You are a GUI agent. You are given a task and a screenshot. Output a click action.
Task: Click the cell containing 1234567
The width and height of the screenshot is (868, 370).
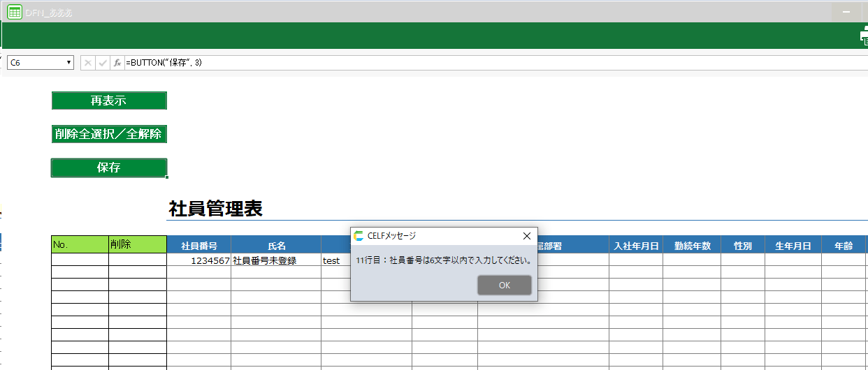click(198, 260)
